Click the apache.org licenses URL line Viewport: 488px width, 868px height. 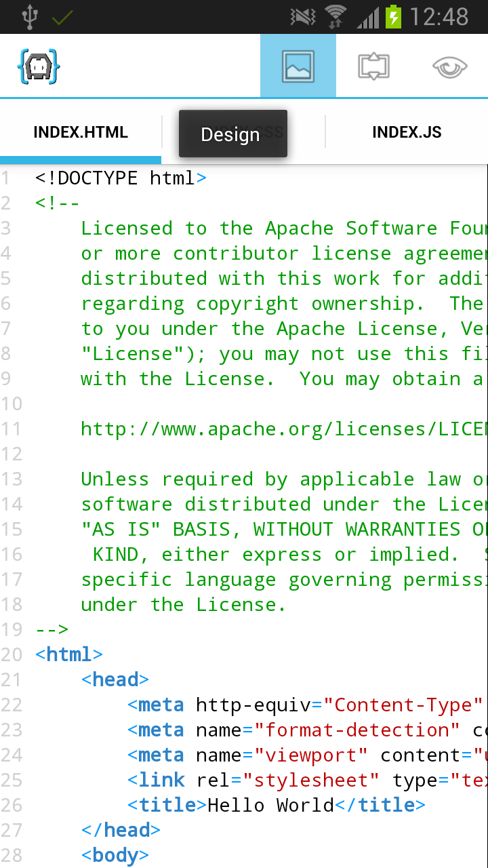(284, 429)
